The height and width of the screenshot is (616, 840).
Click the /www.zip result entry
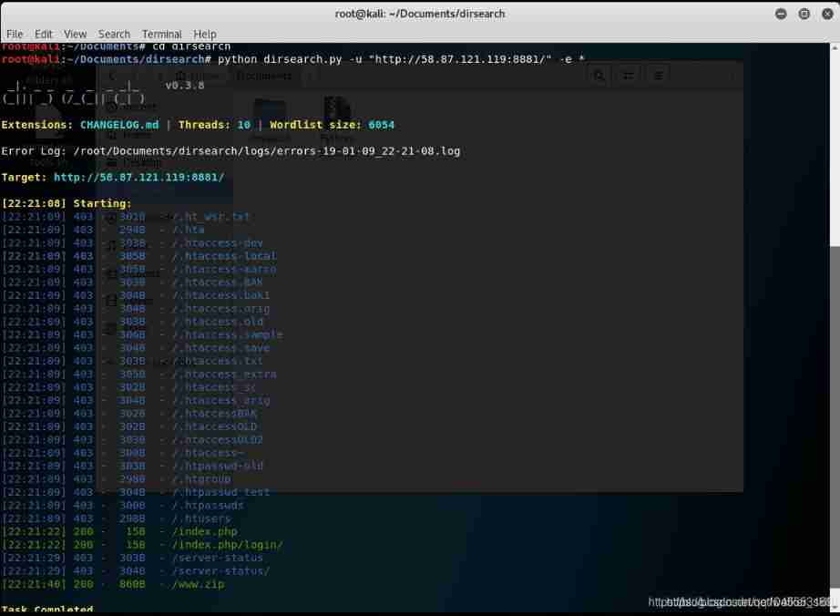[199, 584]
